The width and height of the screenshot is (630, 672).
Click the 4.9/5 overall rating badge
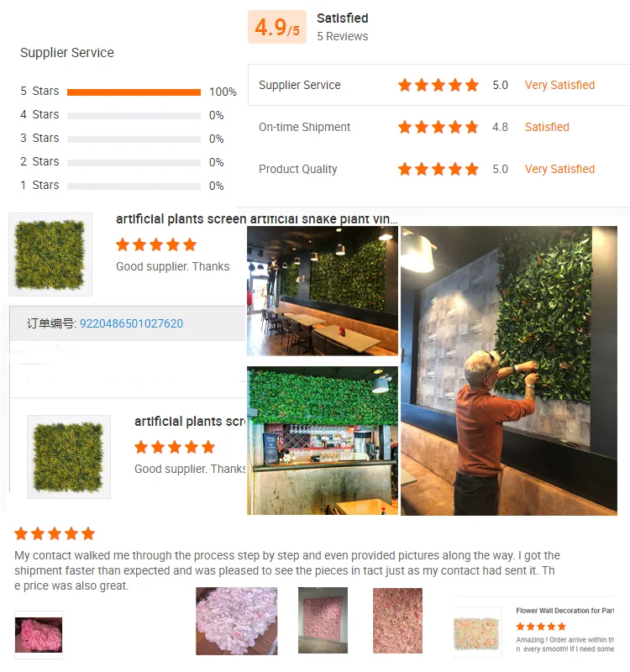click(277, 27)
